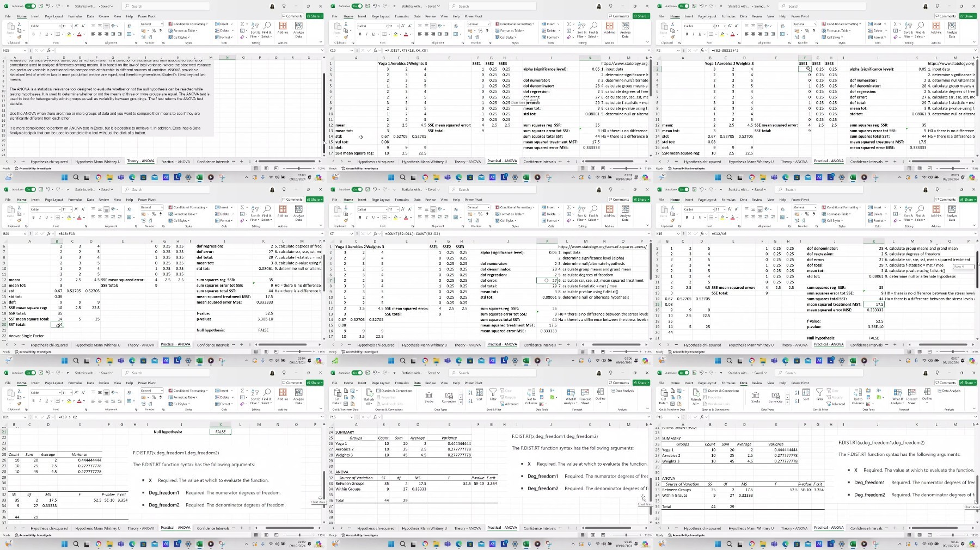This screenshot has height=550, width=980.
Task: Open the font size dropdown in the K19 window
Action: click(x=397, y=26)
